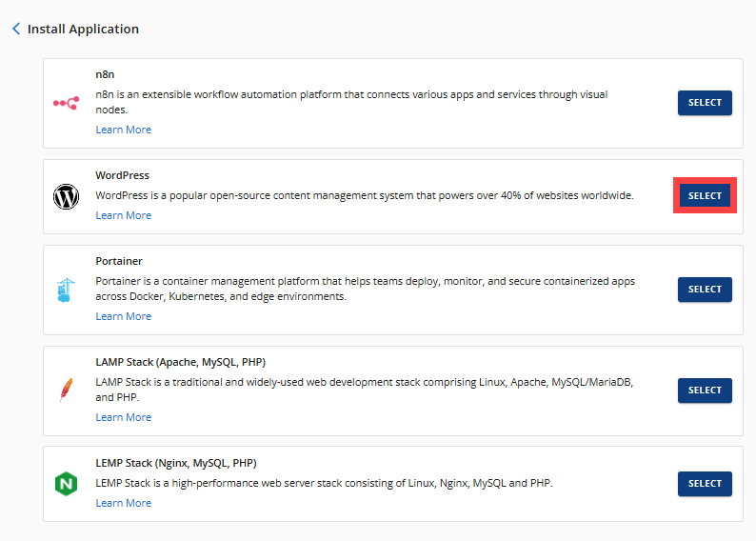The height and width of the screenshot is (541, 756).
Task: Select the n8n application
Action: 705,103
